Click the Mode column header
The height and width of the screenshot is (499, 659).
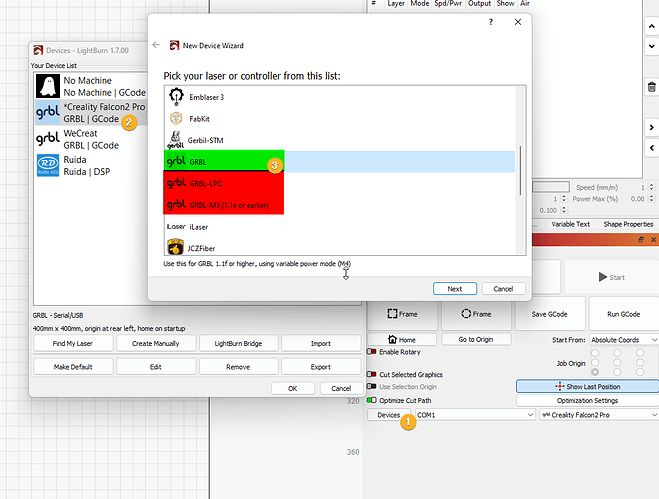point(419,3)
